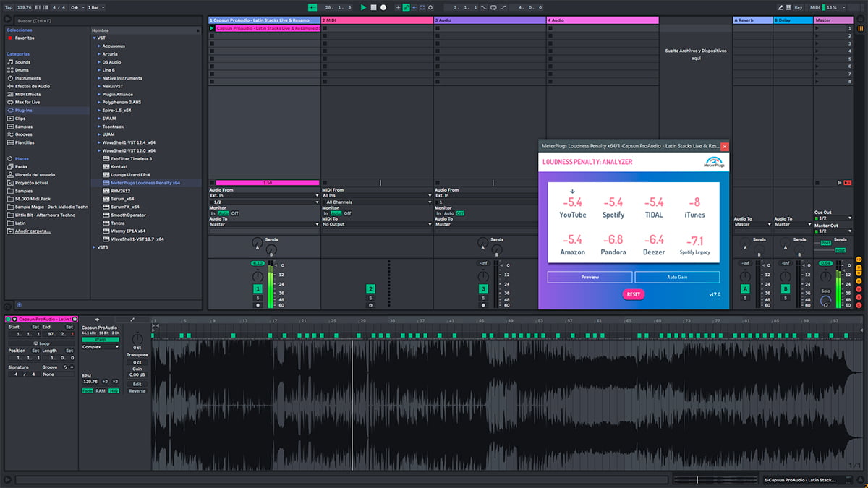Select the Plantillas category
Viewport: 868px width, 488px height.
[x=25, y=142]
